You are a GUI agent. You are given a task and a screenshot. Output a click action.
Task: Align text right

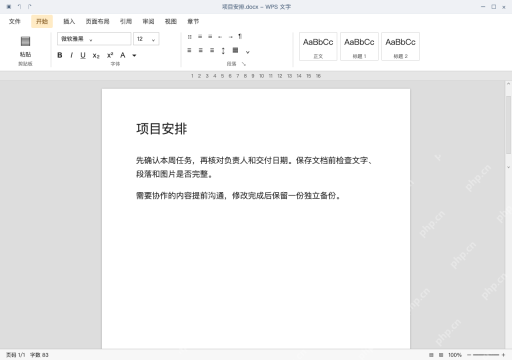tap(212, 50)
